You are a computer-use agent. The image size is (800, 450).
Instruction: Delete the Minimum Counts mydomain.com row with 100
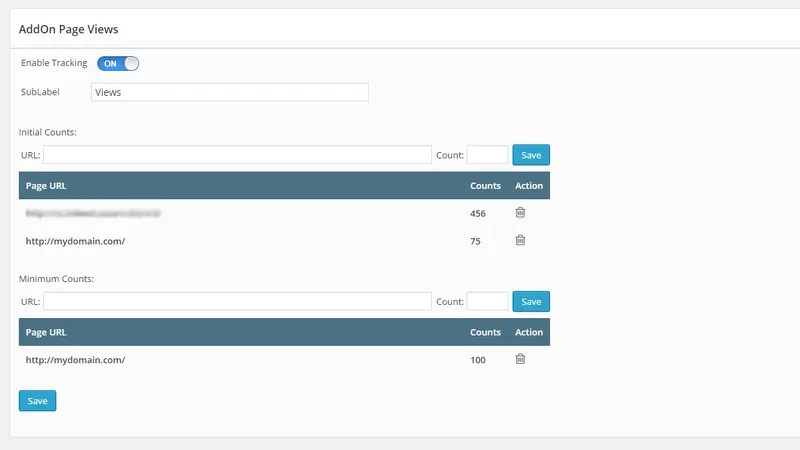click(520, 359)
